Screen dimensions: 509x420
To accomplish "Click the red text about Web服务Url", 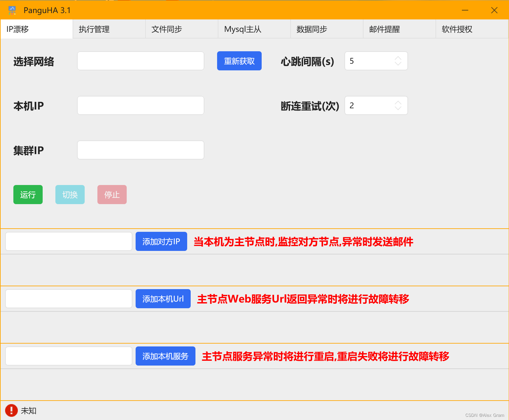I will point(303,299).
